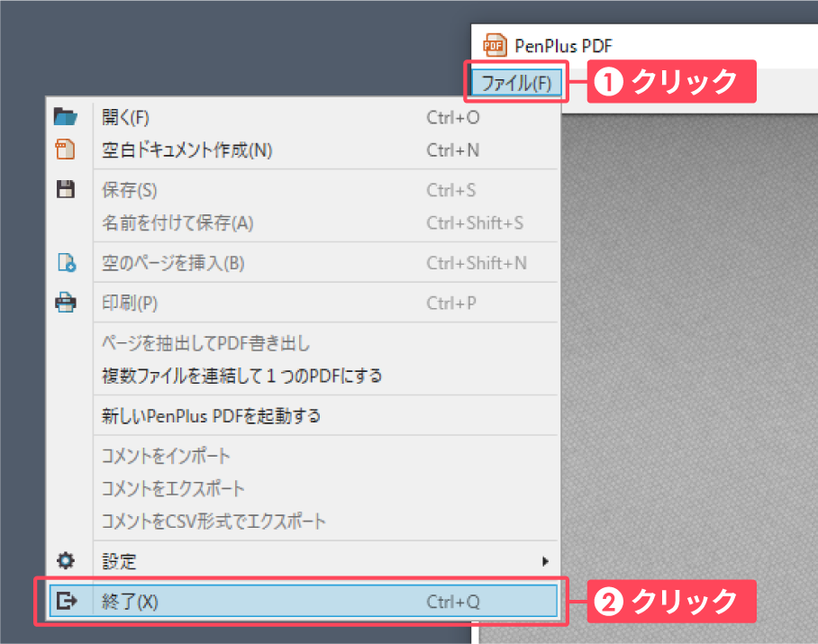Click the floppy disk save icon
This screenshot has height=644, width=818.
click(66, 189)
